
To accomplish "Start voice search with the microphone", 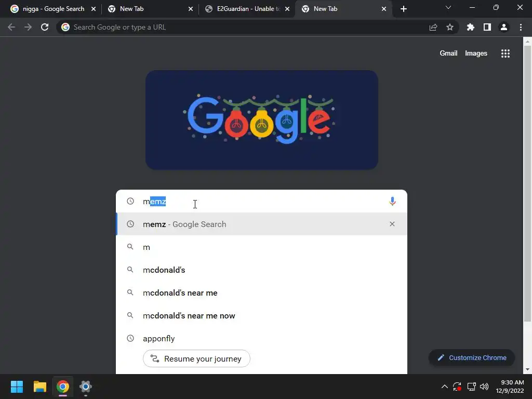I will pos(392,201).
